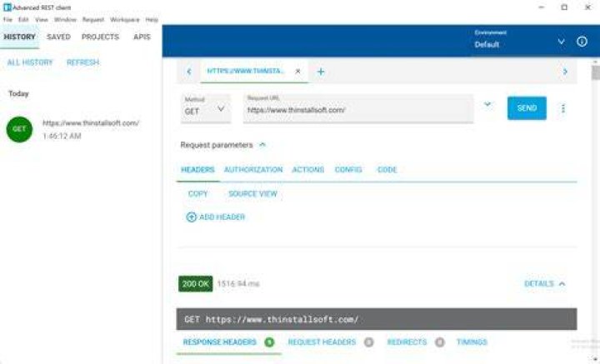Collapse response Details
The width and height of the screenshot is (600, 364).
544,284
